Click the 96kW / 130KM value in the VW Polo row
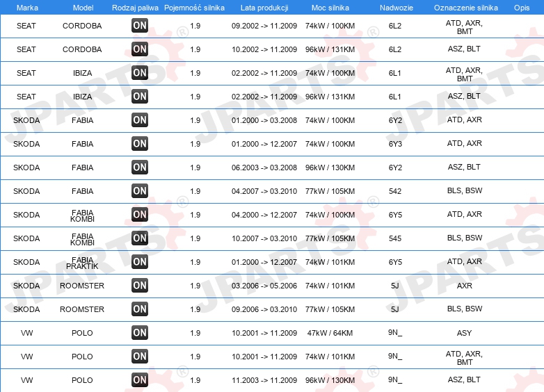Image resolution: width=544 pixels, height=392 pixels. click(330, 380)
